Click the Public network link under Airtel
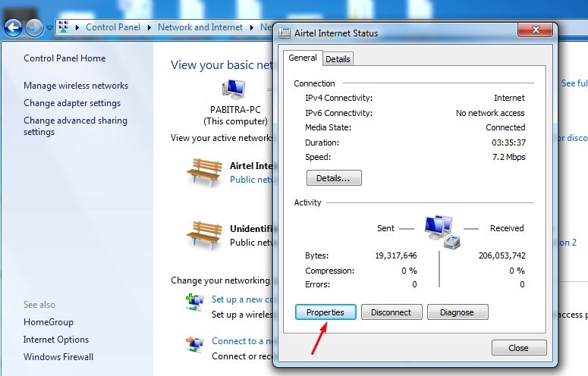588x376 pixels. coord(252,180)
